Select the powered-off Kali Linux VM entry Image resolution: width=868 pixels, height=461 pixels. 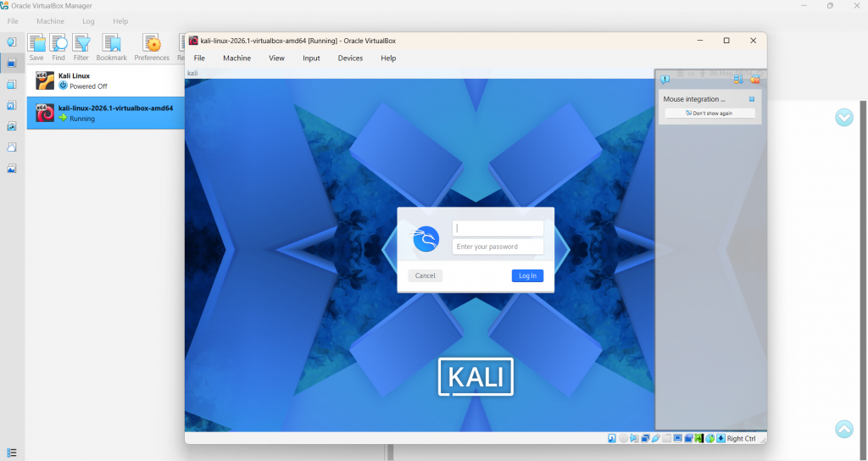coord(105,81)
